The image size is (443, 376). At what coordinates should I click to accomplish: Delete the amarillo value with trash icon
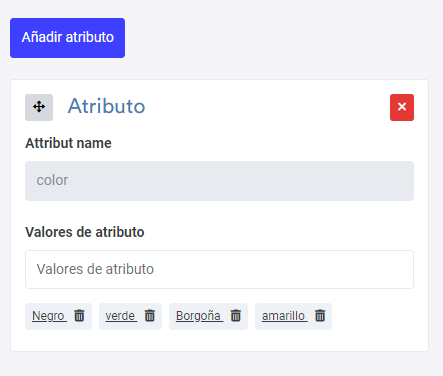(320, 315)
